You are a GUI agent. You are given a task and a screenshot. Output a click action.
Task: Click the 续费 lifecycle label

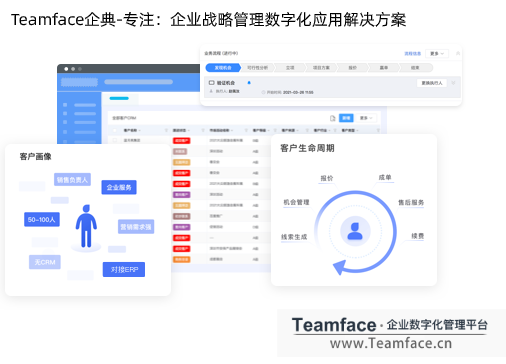tap(418, 236)
